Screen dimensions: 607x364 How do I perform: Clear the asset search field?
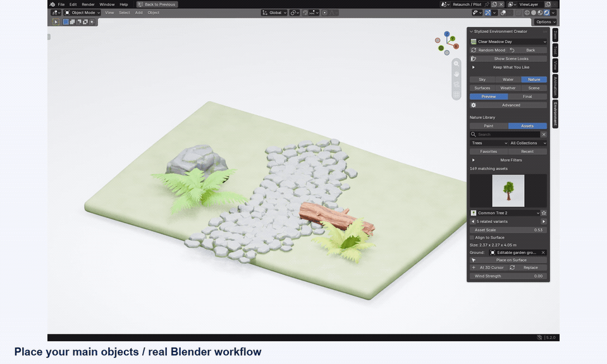tap(544, 135)
